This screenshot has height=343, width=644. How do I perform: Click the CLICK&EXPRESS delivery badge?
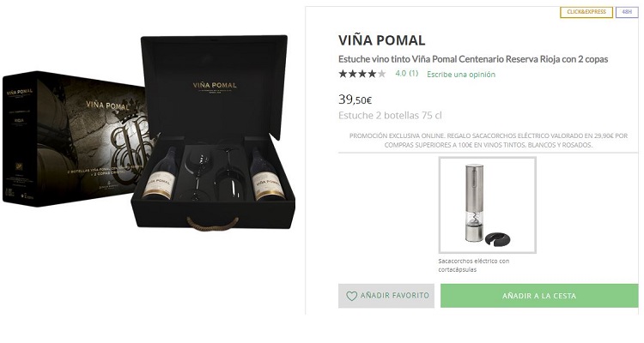click(x=586, y=12)
